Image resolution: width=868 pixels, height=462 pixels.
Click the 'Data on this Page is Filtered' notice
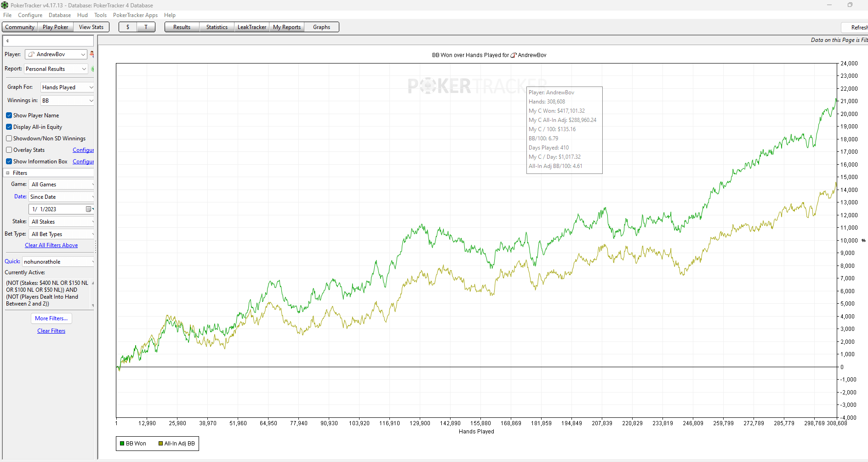pos(839,40)
